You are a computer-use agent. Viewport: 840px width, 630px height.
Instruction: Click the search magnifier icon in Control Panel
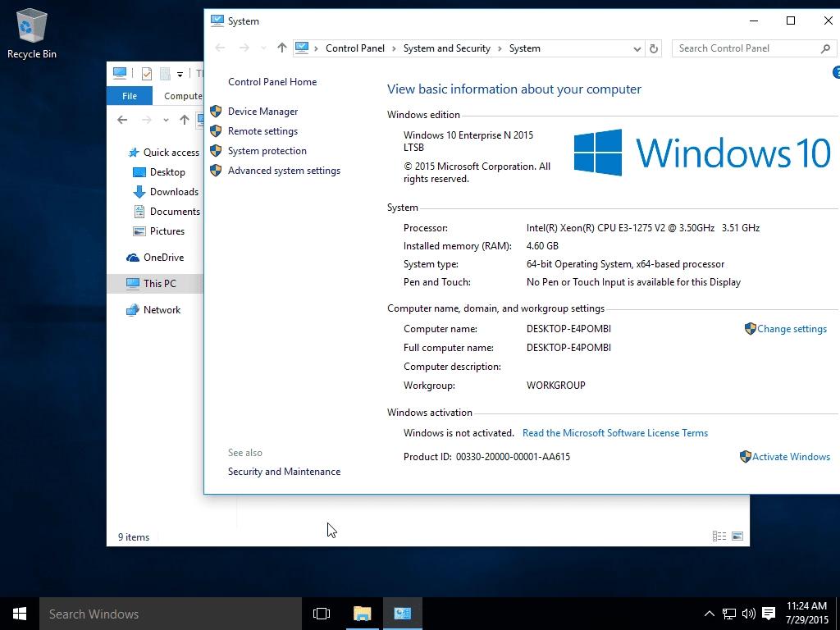click(x=825, y=48)
